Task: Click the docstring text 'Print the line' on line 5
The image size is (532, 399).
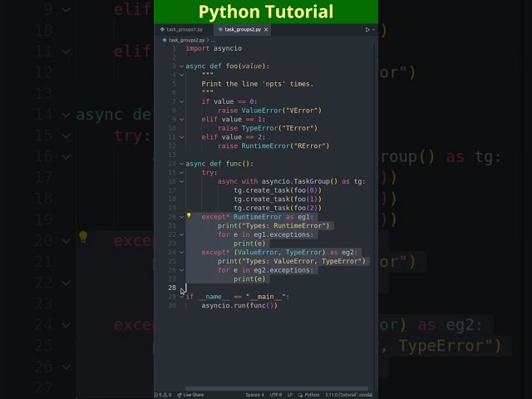Action: (x=229, y=84)
